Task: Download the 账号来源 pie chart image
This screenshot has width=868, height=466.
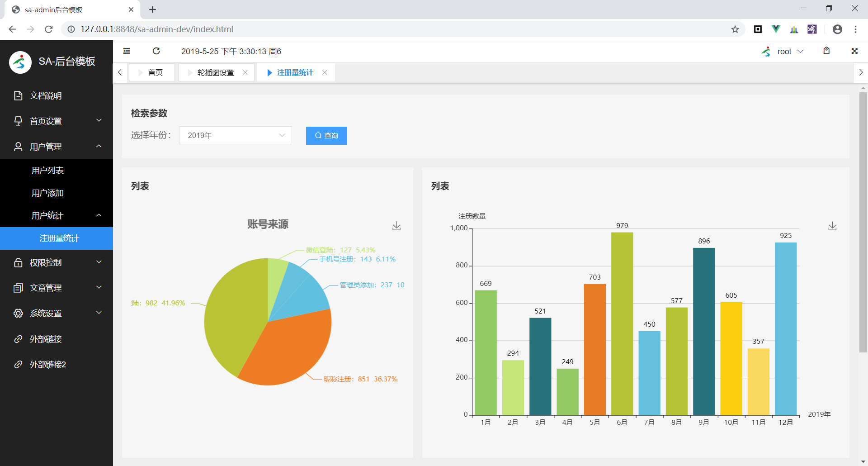Action: (x=396, y=226)
